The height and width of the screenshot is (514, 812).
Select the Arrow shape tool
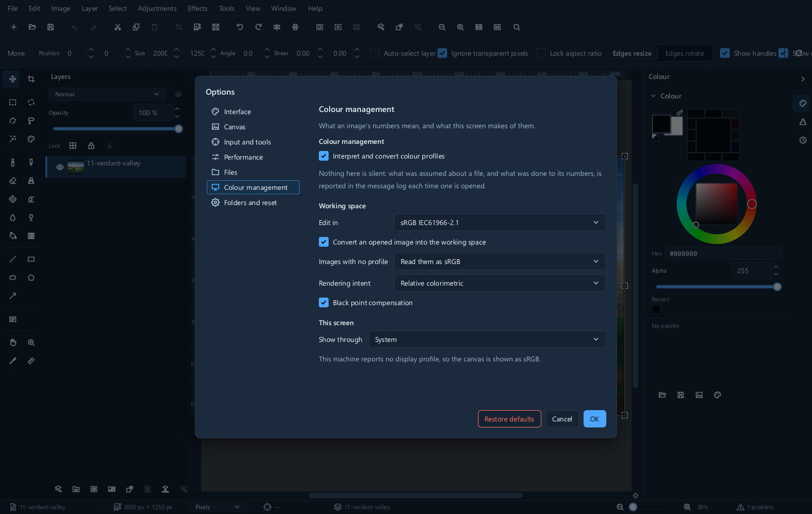(x=12, y=296)
